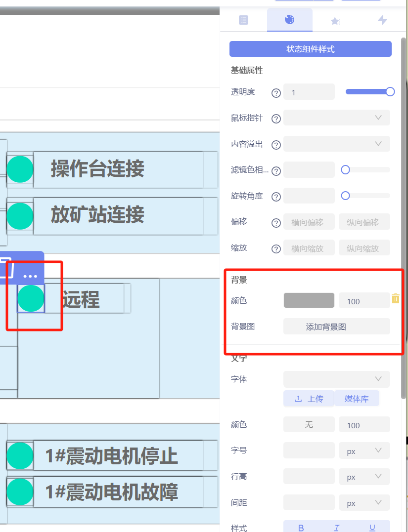Click the 行高 value field

309,477
